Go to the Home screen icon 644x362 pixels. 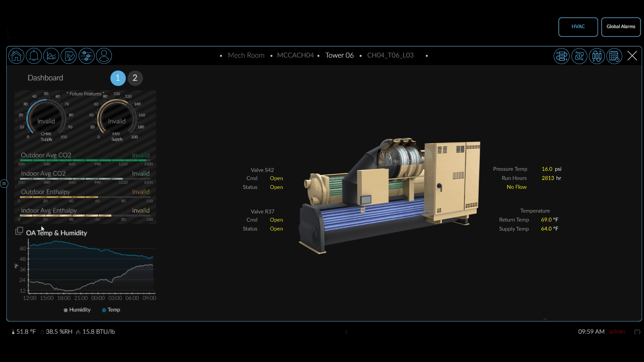click(16, 56)
